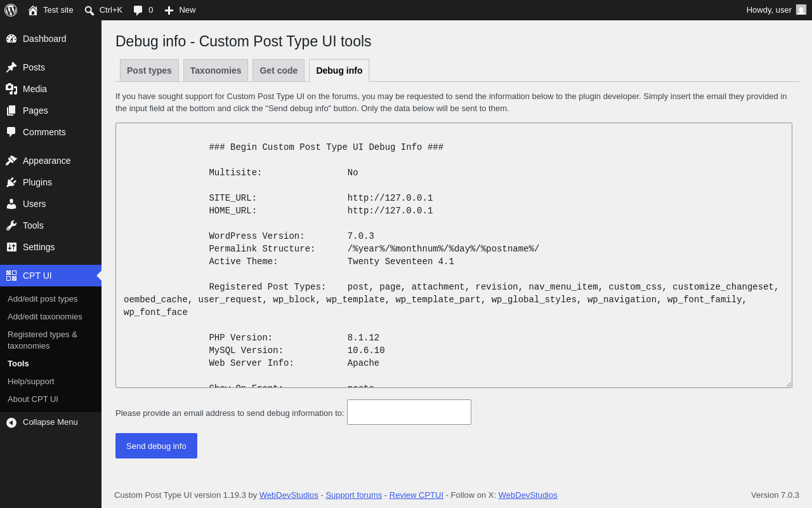Image resolution: width=812 pixels, height=508 pixels.
Task: Click the 'Please provide an email address' label
Action: [230, 413]
